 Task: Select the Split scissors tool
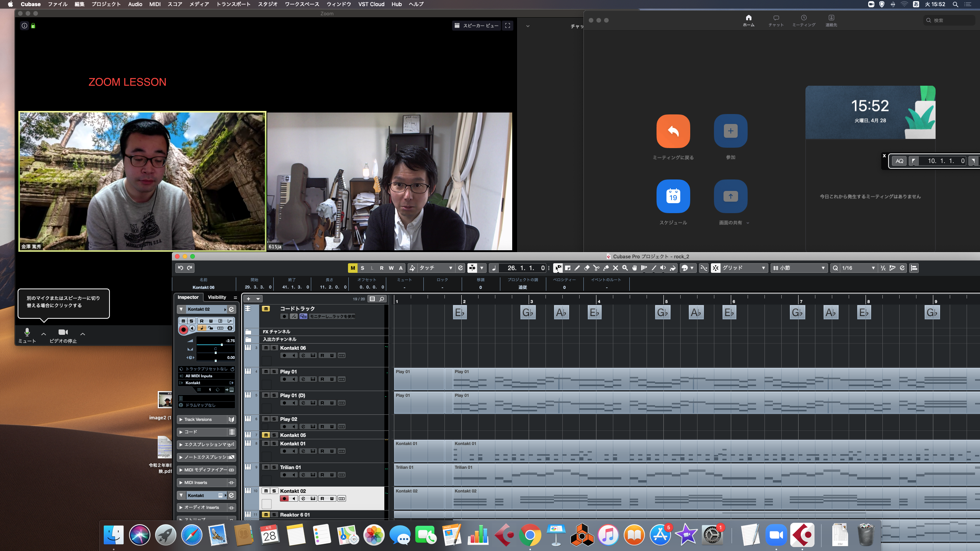tap(596, 268)
